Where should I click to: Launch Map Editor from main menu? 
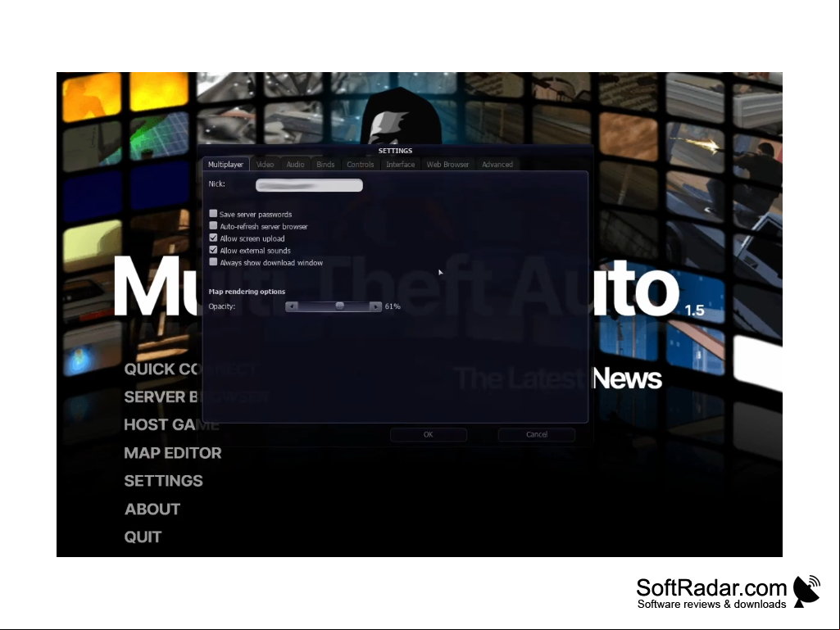click(x=172, y=453)
